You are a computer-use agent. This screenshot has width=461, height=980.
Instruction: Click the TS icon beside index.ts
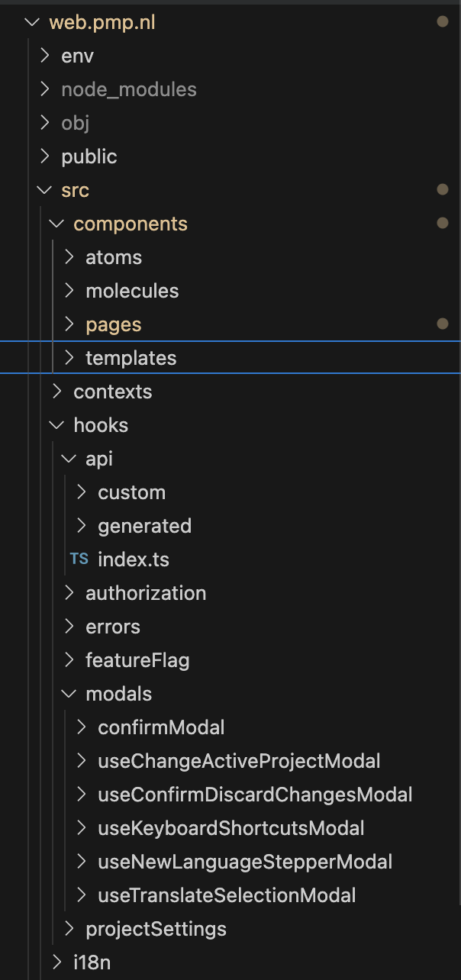(79, 559)
